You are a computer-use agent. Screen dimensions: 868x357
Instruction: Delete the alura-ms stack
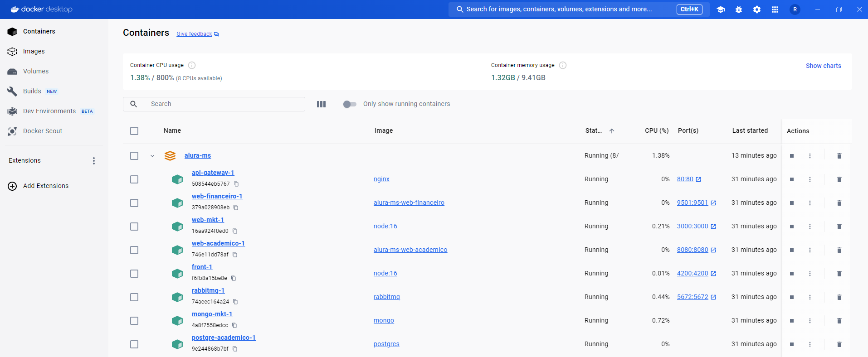click(x=839, y=156)
